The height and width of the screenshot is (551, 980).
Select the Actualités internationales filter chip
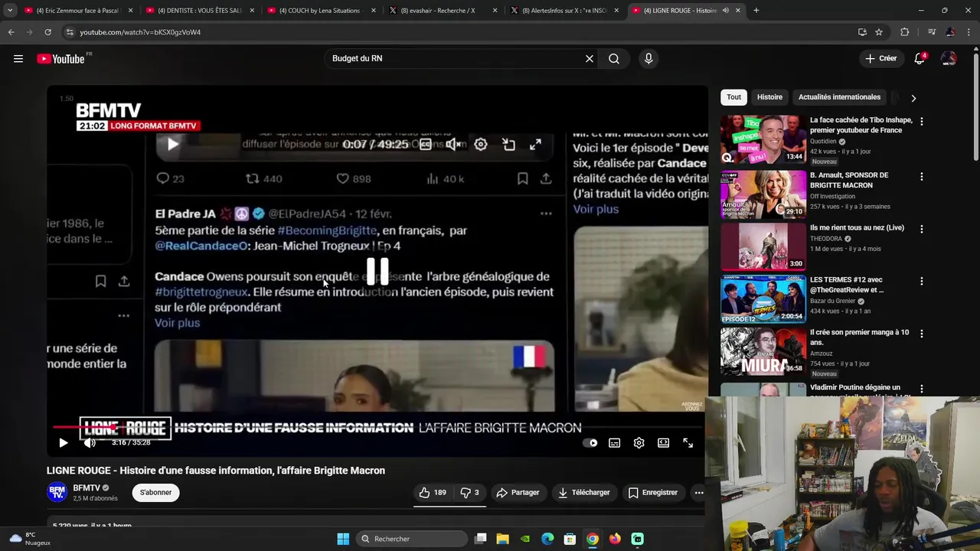839,97
